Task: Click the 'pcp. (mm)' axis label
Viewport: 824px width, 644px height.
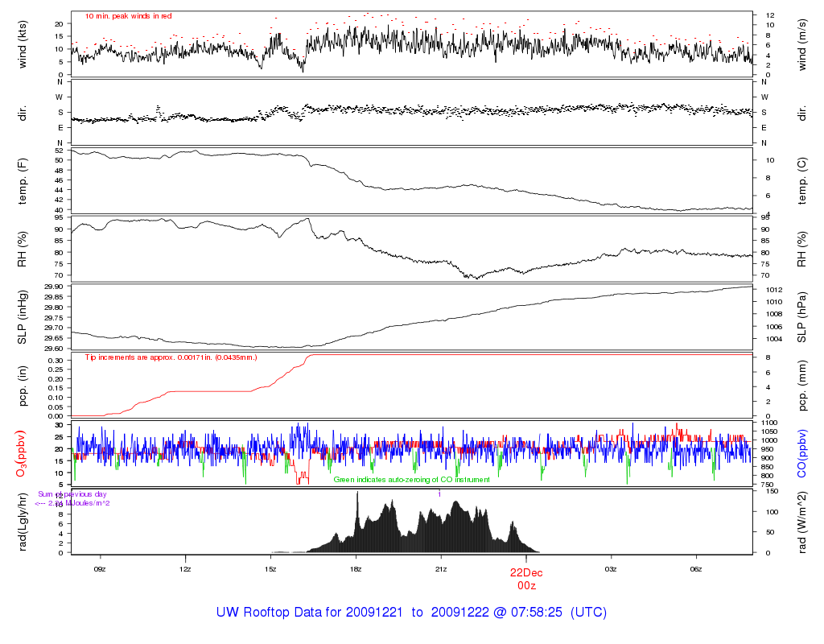Action: point(801,386)
